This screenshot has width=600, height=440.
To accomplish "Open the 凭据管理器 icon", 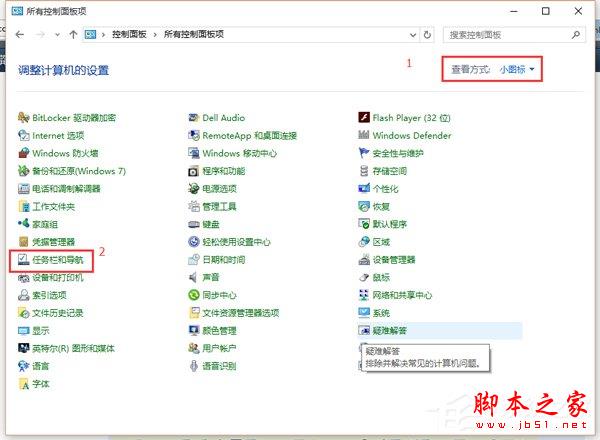I will click(x=23, y=242).
